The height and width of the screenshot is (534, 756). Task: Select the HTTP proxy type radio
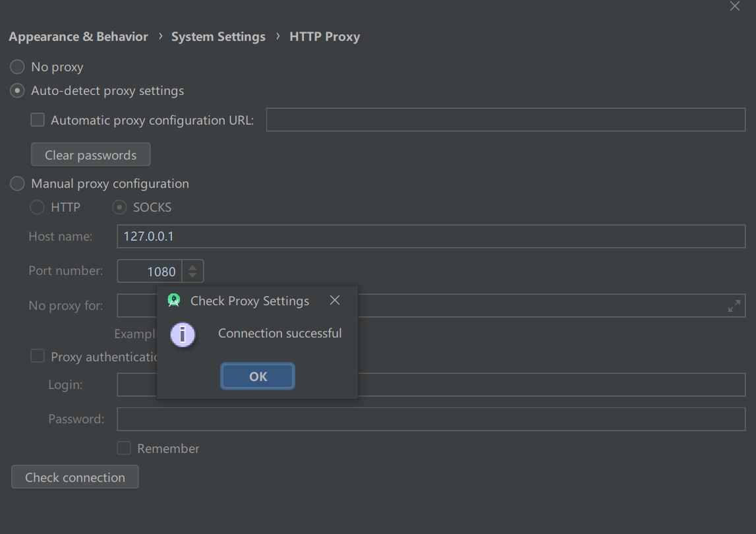tap(38, 207)
